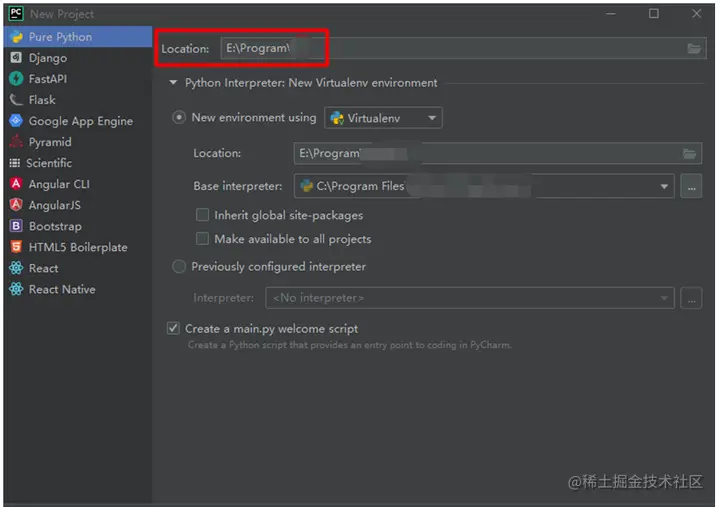Select Pure Python project type

tap(78, 37)
